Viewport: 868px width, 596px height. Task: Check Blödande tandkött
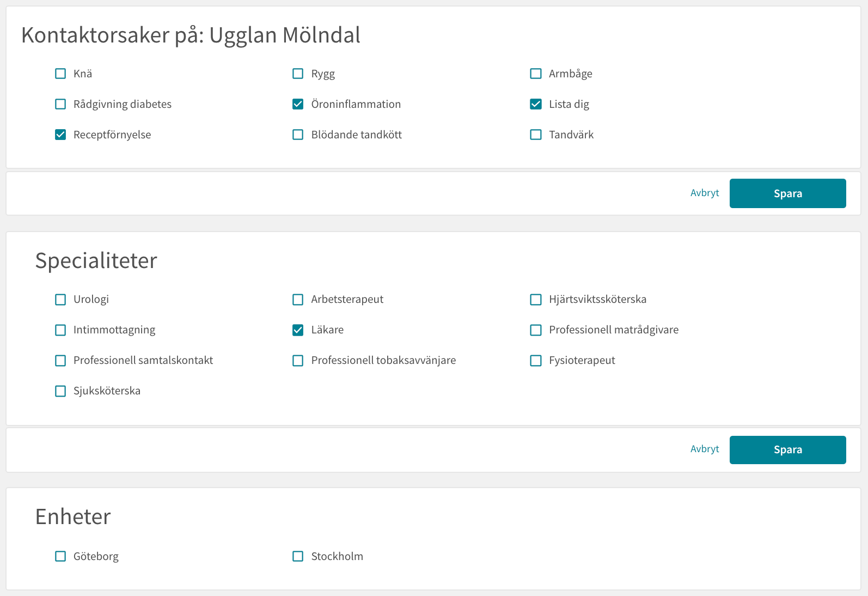click(x=298, y=135)
